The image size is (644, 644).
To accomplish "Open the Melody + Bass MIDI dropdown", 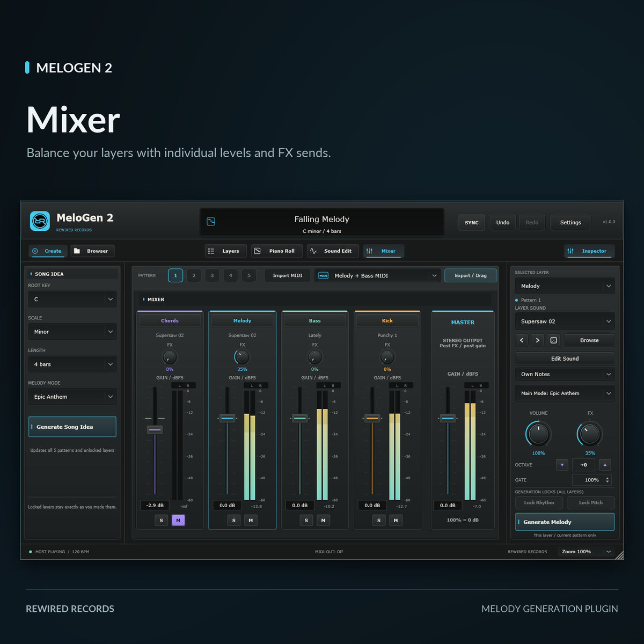I will pos(378,275).
